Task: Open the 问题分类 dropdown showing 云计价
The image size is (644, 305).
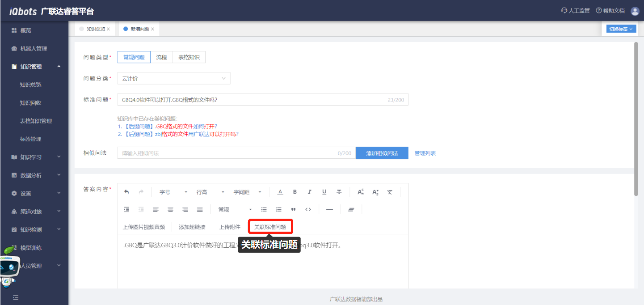Action: (x=174, y=78)
